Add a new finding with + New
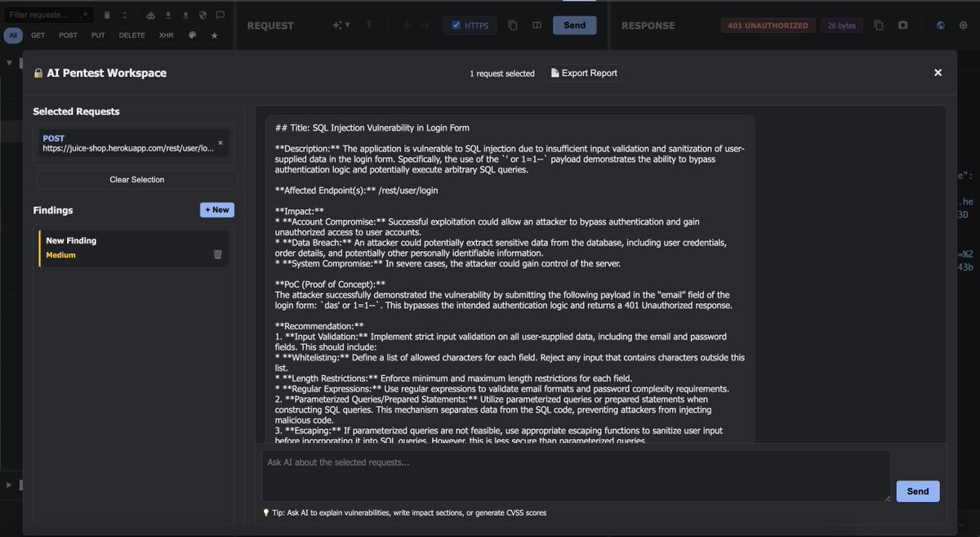Viewport: 980px width, 537px height. [217, 210]
